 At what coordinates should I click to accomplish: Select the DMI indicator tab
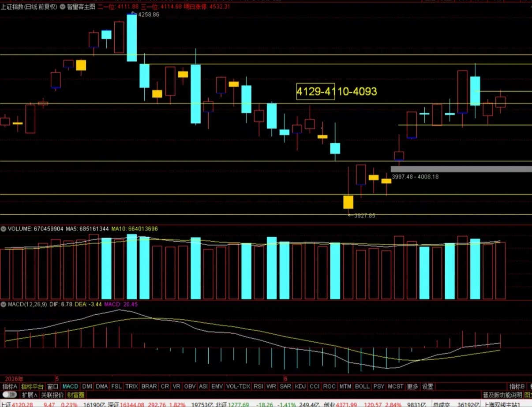tap(87, 386)
